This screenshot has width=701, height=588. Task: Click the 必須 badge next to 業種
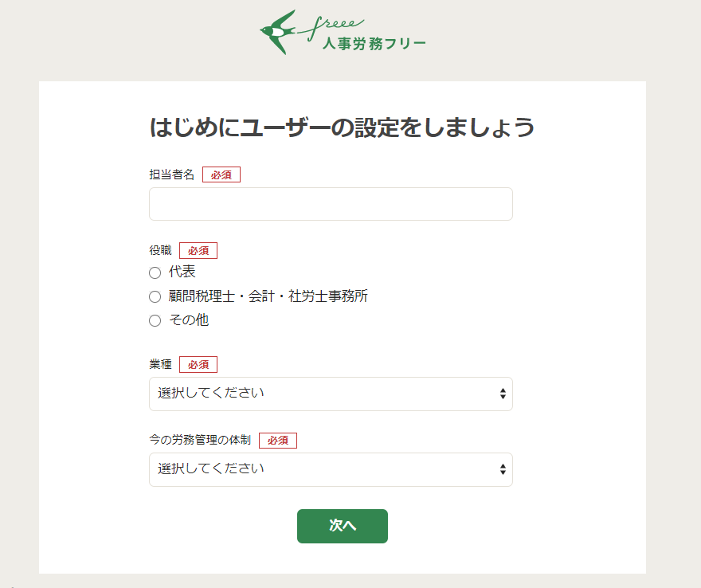[x=197, y=364]
